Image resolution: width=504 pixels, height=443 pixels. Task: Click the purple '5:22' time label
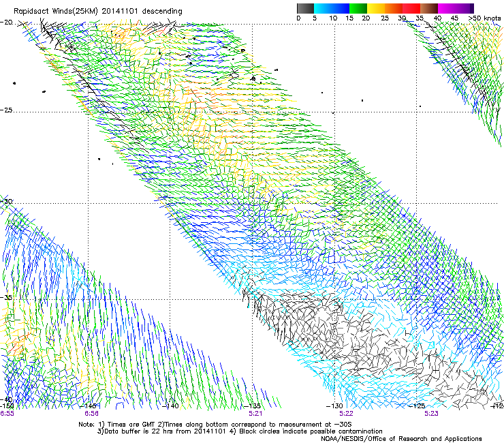(x=346, y=414)
